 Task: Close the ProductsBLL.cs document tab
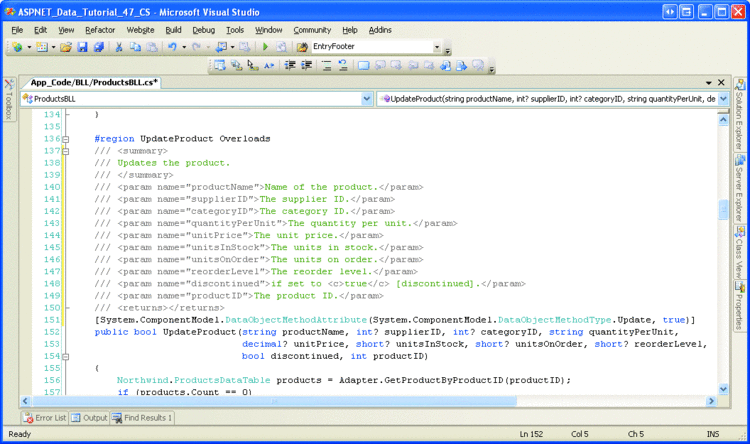(721, 83)
